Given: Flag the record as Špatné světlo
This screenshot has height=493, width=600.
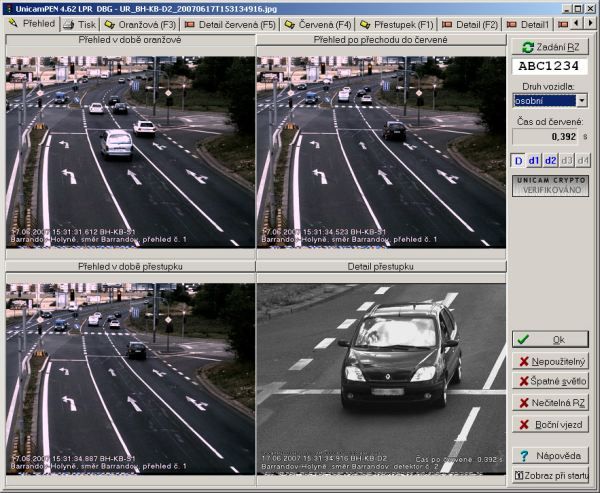Looking at the screenshot, I should click(x=550, y=381).
